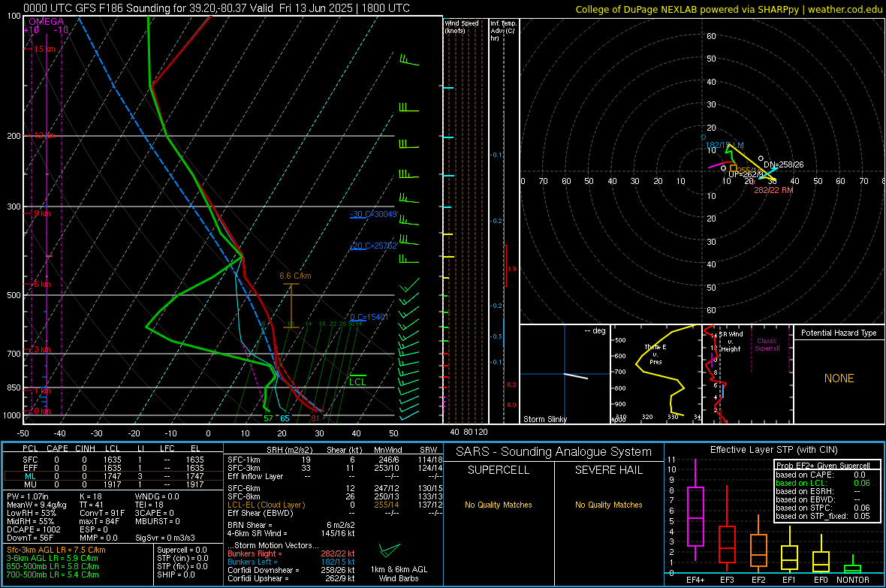Click "No Quality Matches" under SEVERE HAIL

tap(608, 505)
